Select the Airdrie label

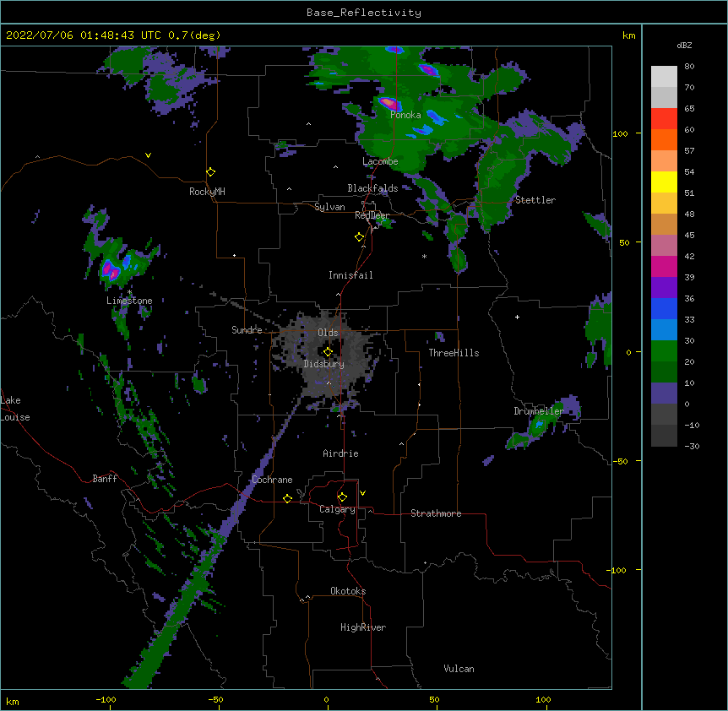pos(340,453)
